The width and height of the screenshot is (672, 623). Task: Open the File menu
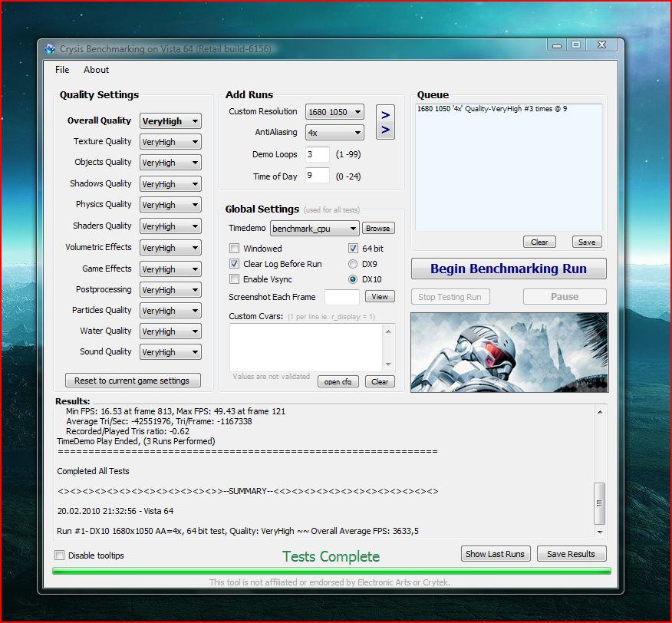tap(62, 70)
